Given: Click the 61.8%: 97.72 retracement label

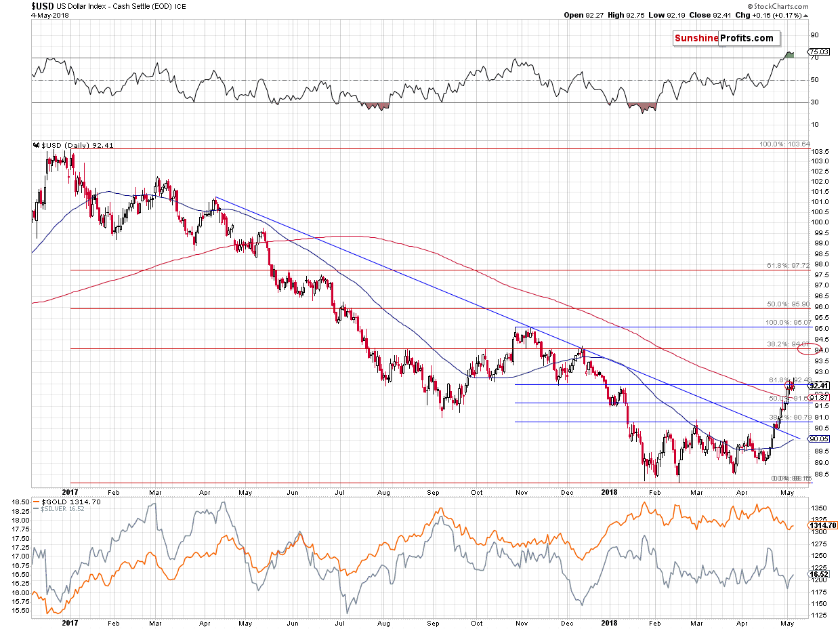Looking at the screenshot, I should [789, 266].
